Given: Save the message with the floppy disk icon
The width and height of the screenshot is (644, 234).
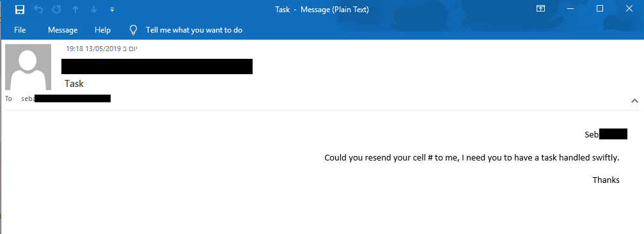Looking at the screenshot, I should pos(19,10).
